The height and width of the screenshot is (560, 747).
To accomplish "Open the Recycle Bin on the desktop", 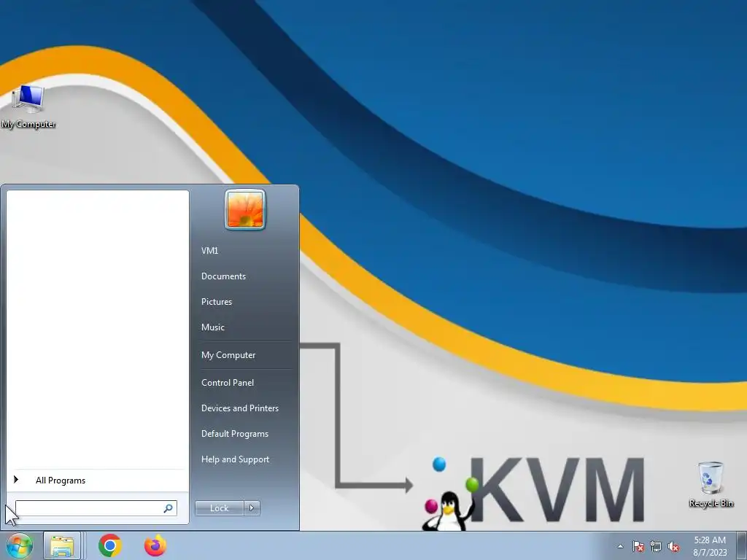I will tap(711, 484).
